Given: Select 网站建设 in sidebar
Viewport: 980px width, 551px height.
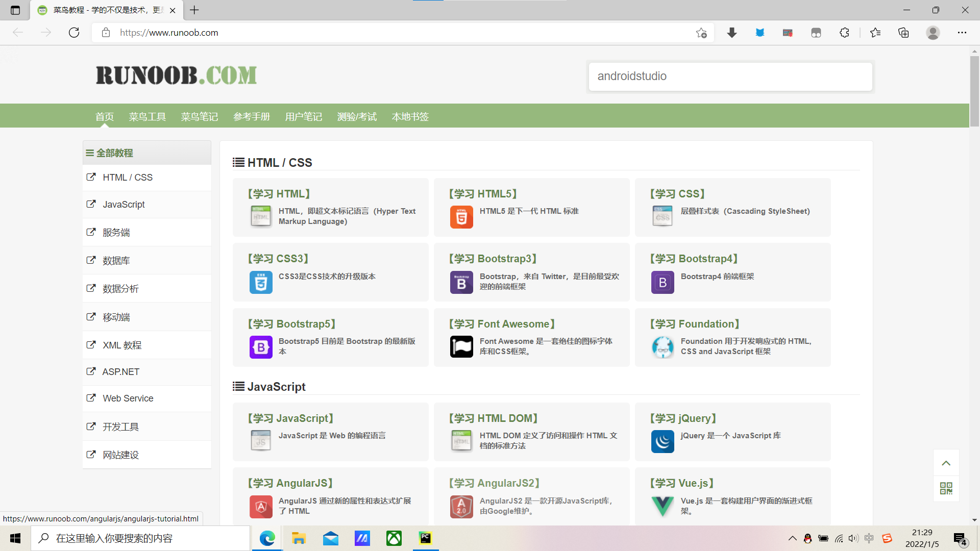Looking at the screenshot, I should pyautogui.click(x=147, y=455).
